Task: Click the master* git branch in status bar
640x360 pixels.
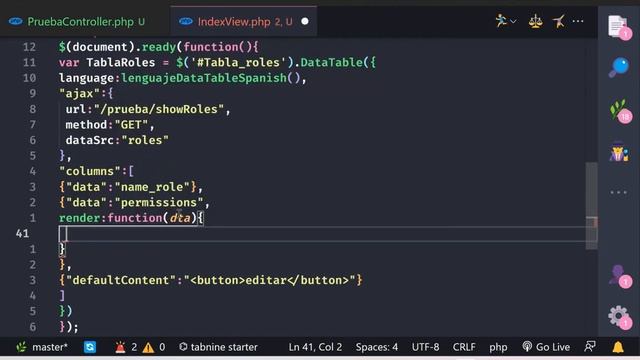Action: click(42, 347)
